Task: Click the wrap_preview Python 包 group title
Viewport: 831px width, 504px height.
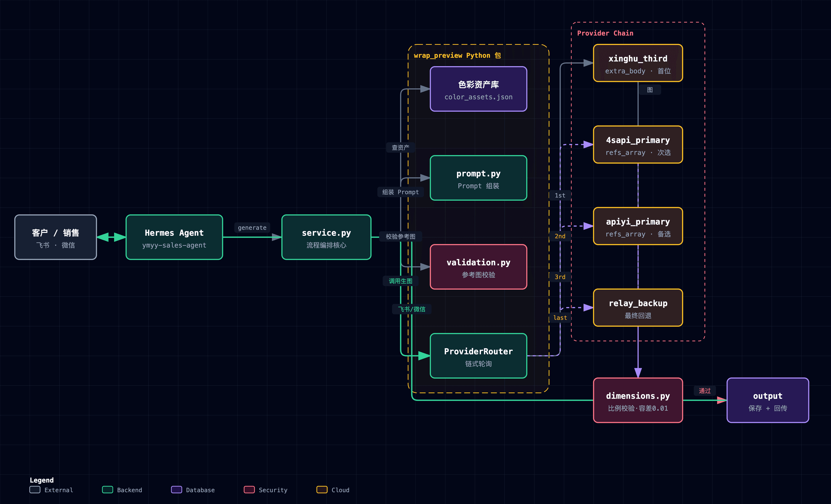Action: point(457,55)
